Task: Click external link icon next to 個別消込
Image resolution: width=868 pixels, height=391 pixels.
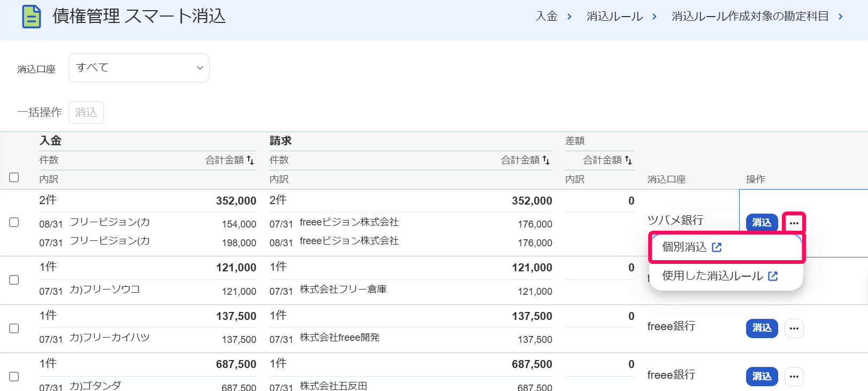Action: (717, 247)
